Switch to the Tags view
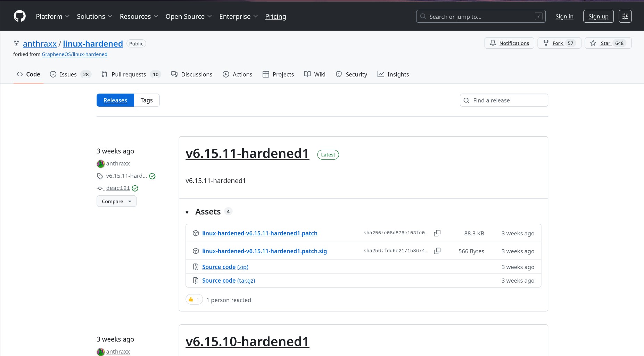This screenshot has height=356, width=644. tap(147, 100)
